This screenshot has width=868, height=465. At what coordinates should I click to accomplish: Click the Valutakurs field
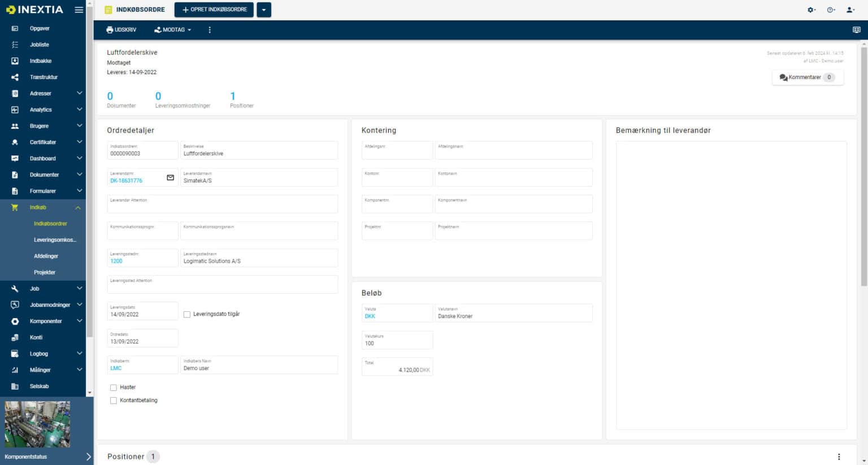click(x=397, y=340)
